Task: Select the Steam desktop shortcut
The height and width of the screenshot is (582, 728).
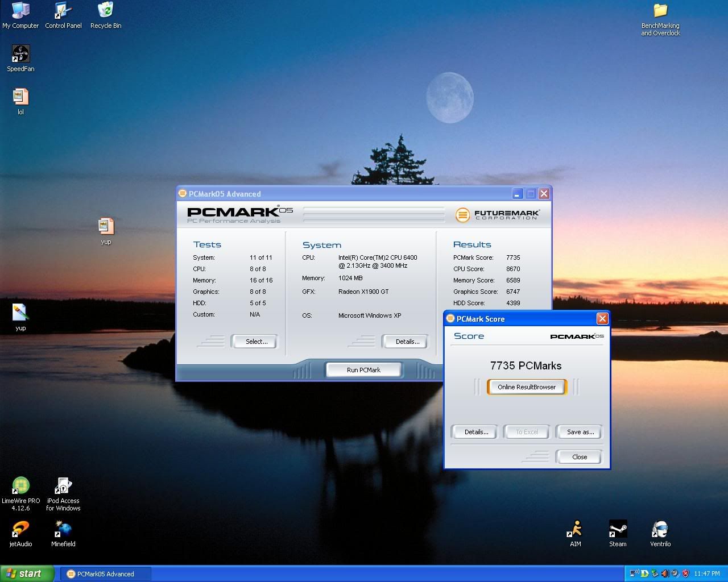Action: (618, 534)
